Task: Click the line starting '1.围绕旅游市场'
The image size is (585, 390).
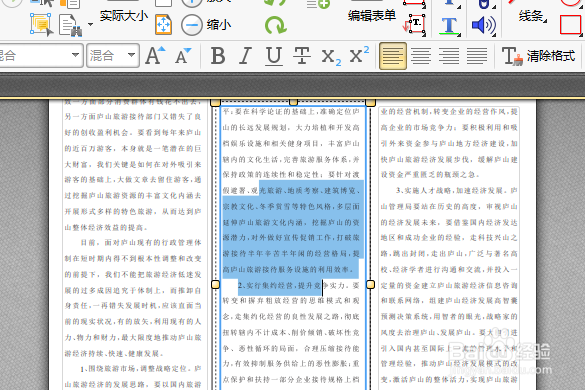Action: point(141,369)
